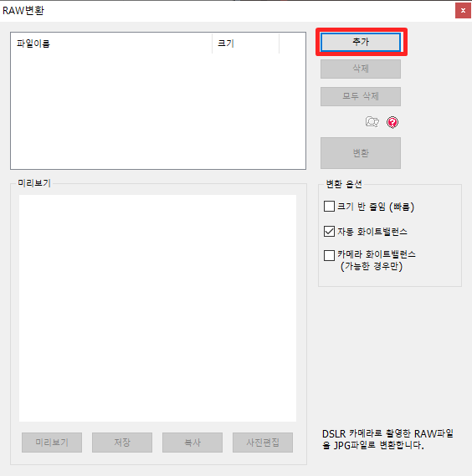The image size is (472, 476).
Task: Click the 추가 (Add) button
Action: (361, 42)
